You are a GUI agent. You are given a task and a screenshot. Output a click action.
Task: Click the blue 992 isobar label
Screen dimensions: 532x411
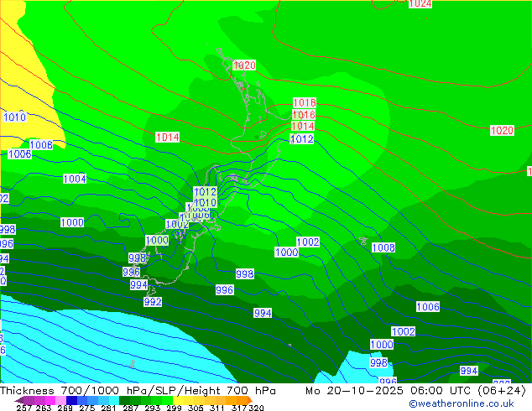coord(153,301)
